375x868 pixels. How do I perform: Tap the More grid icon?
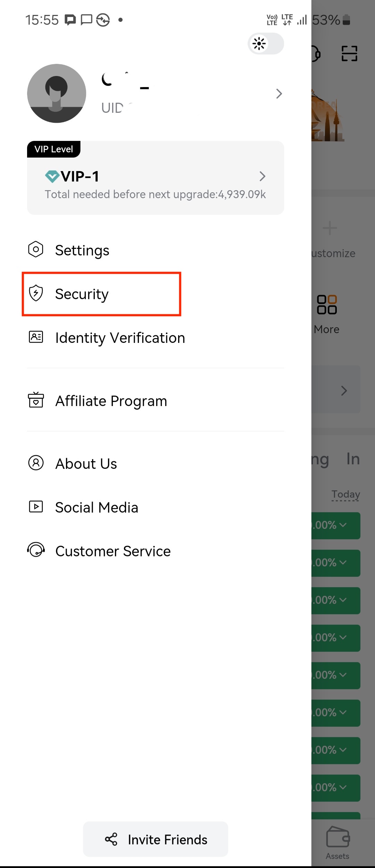(x=327, y=304)
